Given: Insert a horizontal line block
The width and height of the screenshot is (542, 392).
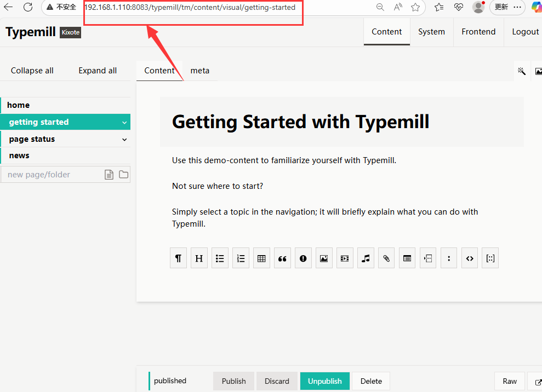Looking at the screenshot, I should [x=428, y=258].
